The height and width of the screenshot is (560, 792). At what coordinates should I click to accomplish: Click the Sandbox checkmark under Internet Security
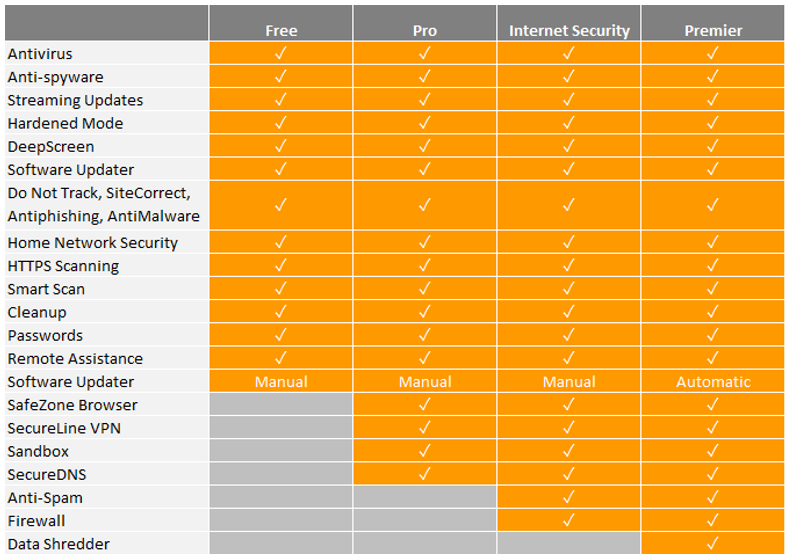tap(569, 450)
